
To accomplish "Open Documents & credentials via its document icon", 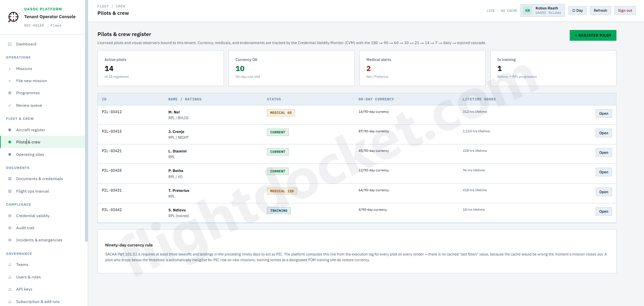I will (10, 179).
